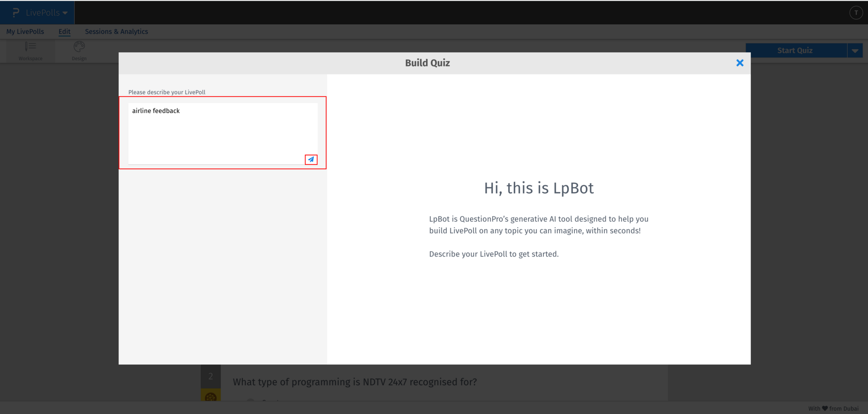Click the 'Please describe your LivePoll' label
This screenshot has height=414, width=868.
coord(167,92)
